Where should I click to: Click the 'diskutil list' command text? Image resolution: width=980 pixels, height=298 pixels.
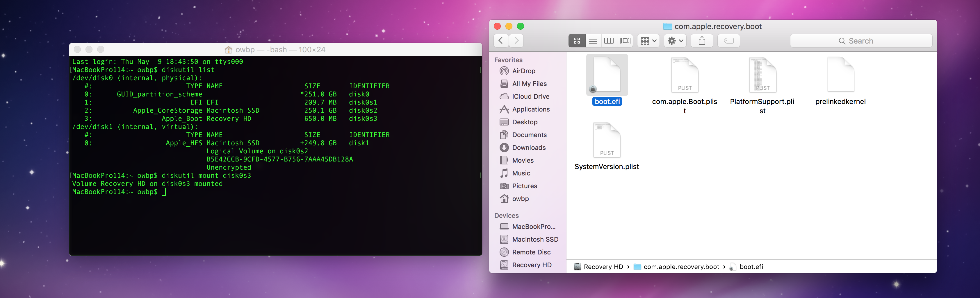click(x=188, y=70)
